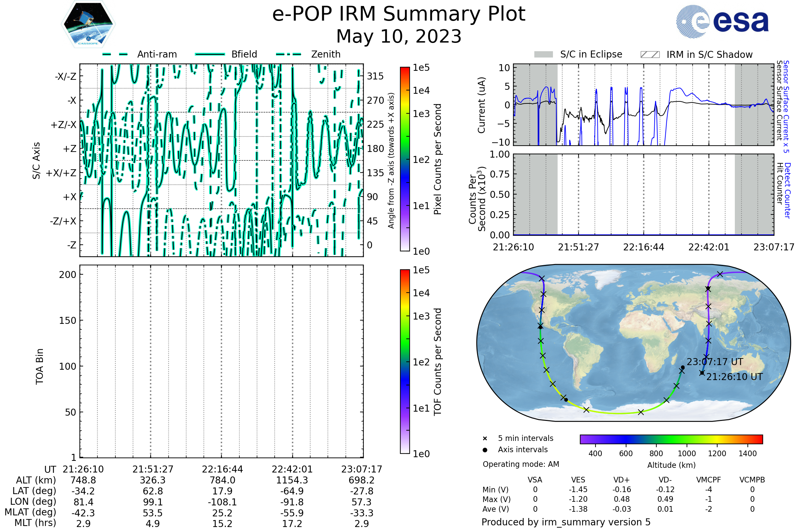Click the empty TOA Bin plot area

[x=221, y=361]
